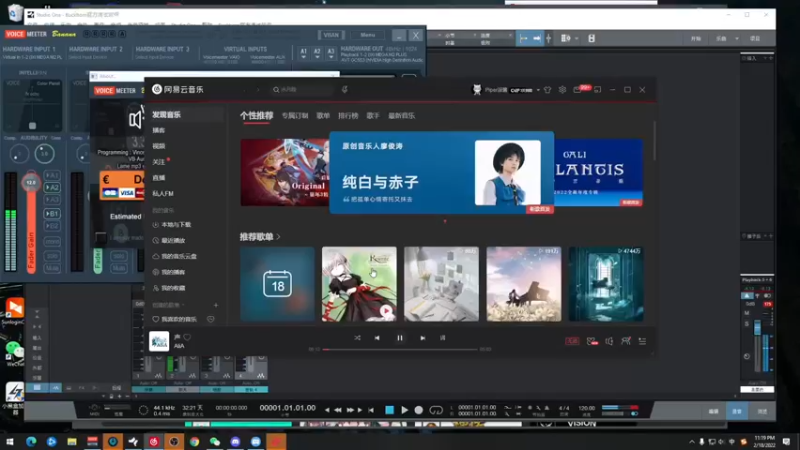
Task: Skip to next track in NetEase player
Action: click(x=422, y=338)
